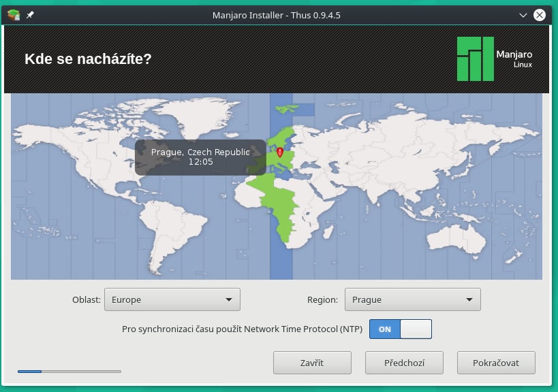Viewport: 558px width, 392px height.
Task: Open the Region dropdown showing Prague
Action: pyautogui.click(x=412, y=299)
